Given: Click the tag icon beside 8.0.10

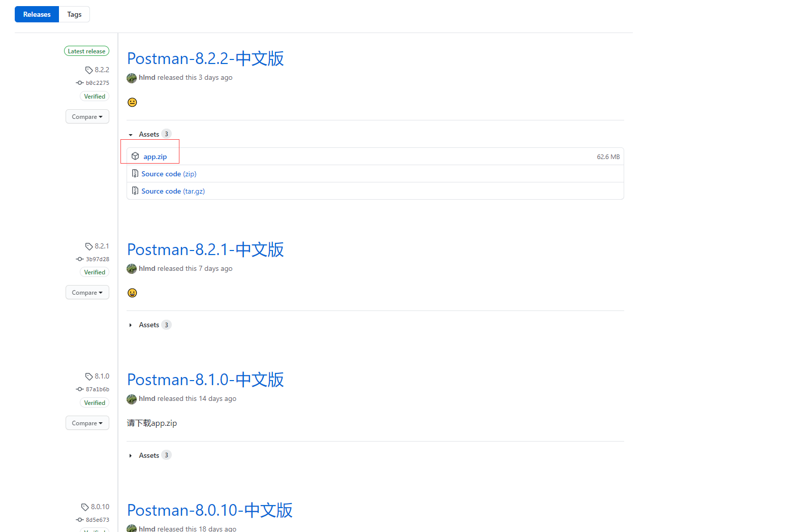Looking at the screenshot, I should pyautogui.click(x=85, y=507).
